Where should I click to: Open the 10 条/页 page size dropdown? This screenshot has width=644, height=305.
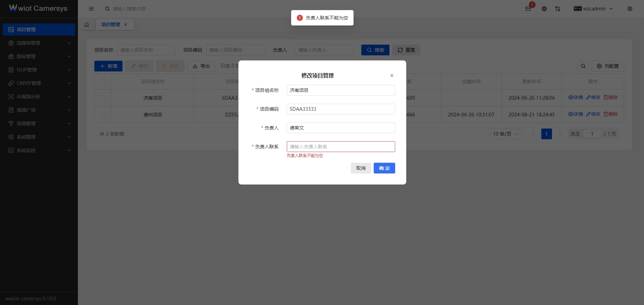point(506,134)
